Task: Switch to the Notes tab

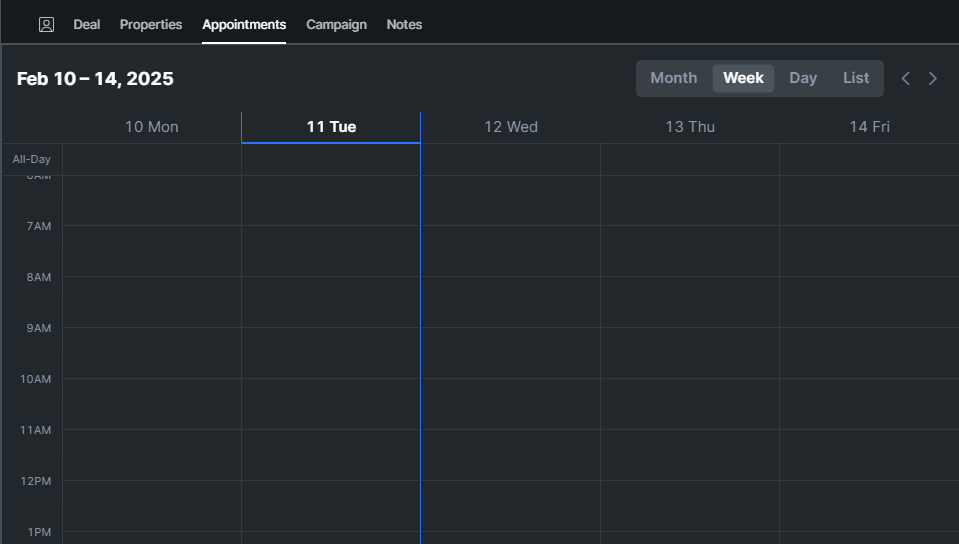Action: point(404,24)
